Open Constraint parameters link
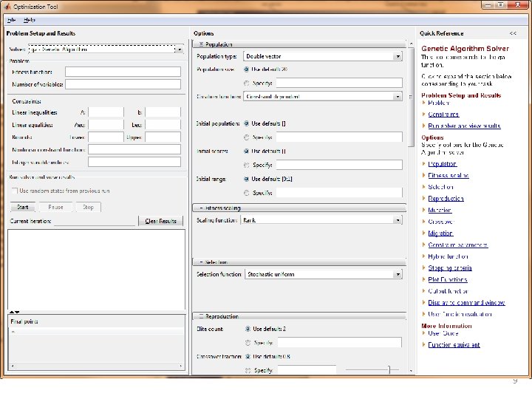Screen dimensions: 532x399 [458, 245]
